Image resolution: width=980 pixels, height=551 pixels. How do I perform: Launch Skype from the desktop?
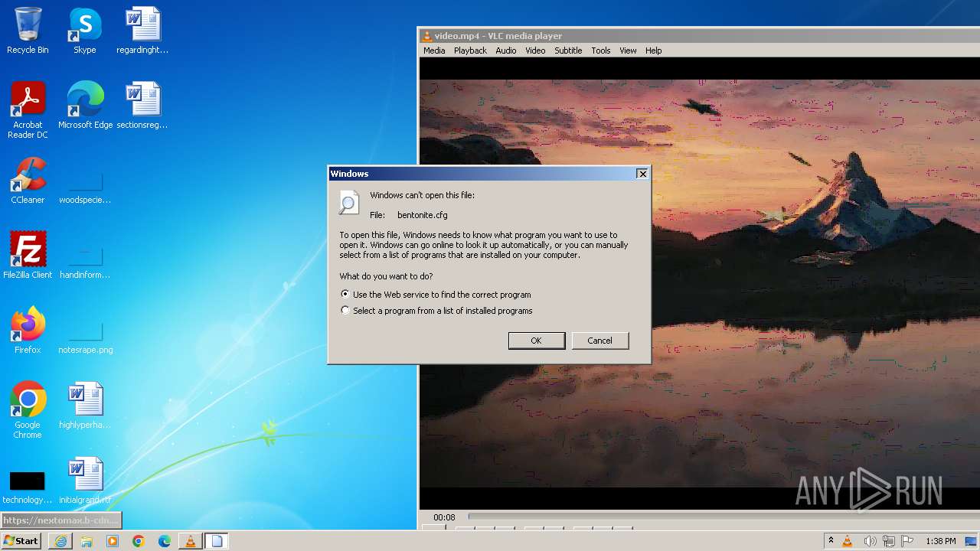pos(84,31)
